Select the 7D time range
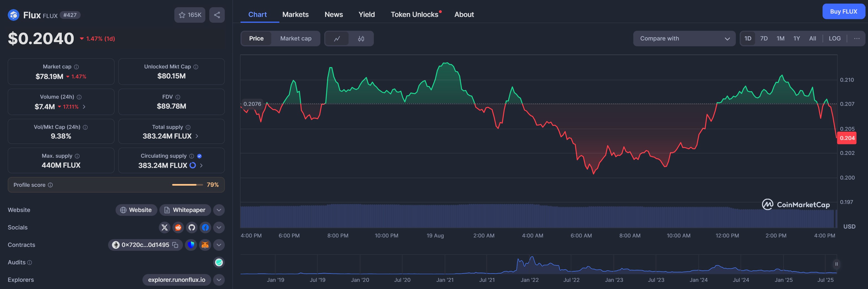This screenshot has height=289, width=868. coord(764,39)
